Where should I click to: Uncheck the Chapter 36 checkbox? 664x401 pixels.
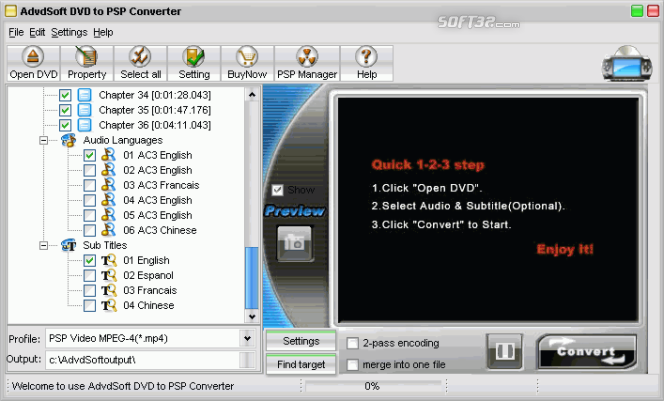tap(65, 125)
